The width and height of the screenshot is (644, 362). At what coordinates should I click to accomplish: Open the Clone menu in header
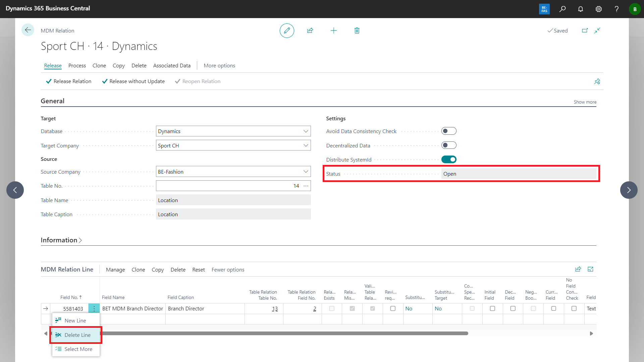[x=99, y=65]
